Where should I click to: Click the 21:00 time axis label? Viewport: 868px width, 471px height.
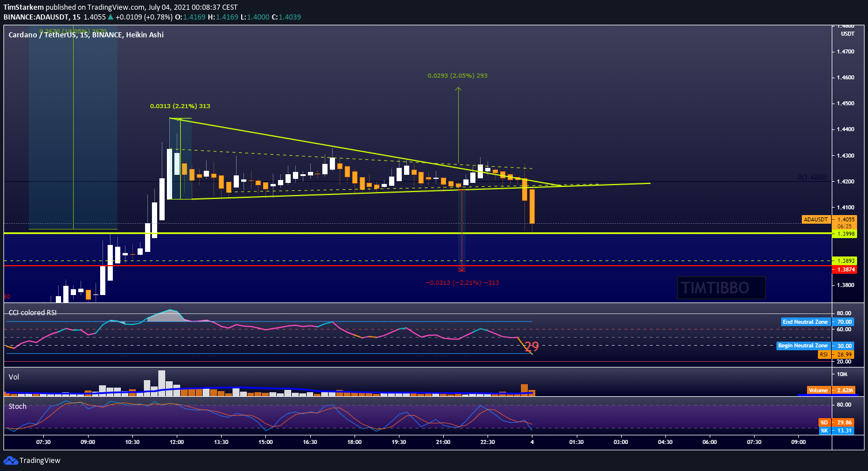pos(443,442)
